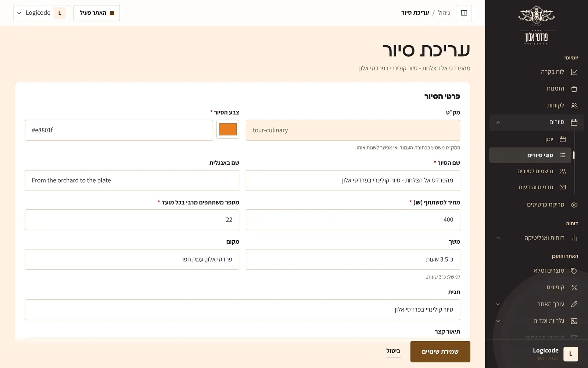Click the price per participant field 400
588x368 pixels.
tap(353, 220)
